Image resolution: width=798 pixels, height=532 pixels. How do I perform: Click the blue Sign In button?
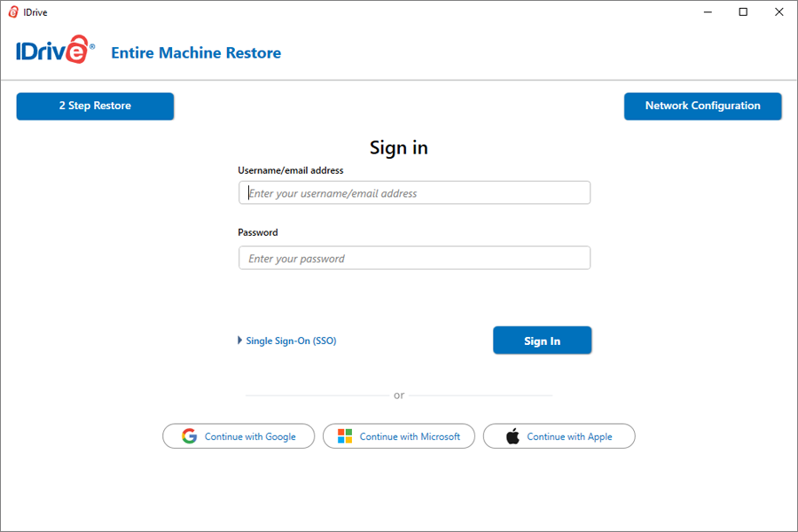(542, 340)
